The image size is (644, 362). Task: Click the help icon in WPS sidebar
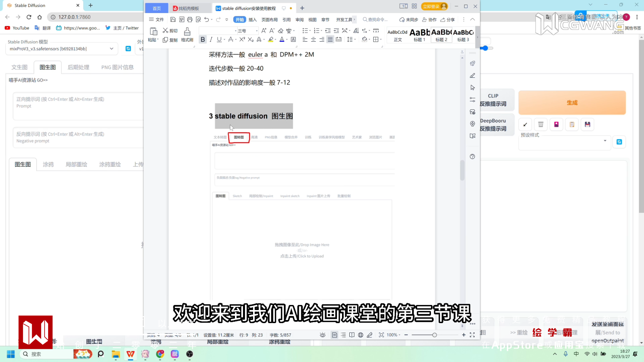coord(473,156)
